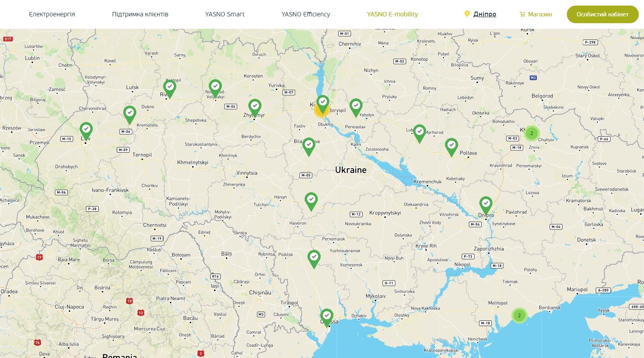
Task: Open the marker near Yahotyn
Action: pyautogui.click(x=356, y=107)
